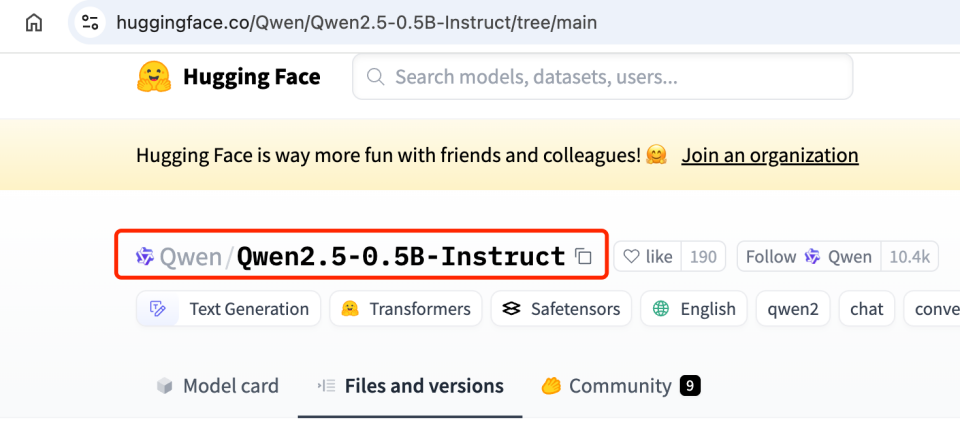Viewport: 960px width, 426px height.
Task: Click the Safetensors stack icon
Action: click(x=512, y=309)
